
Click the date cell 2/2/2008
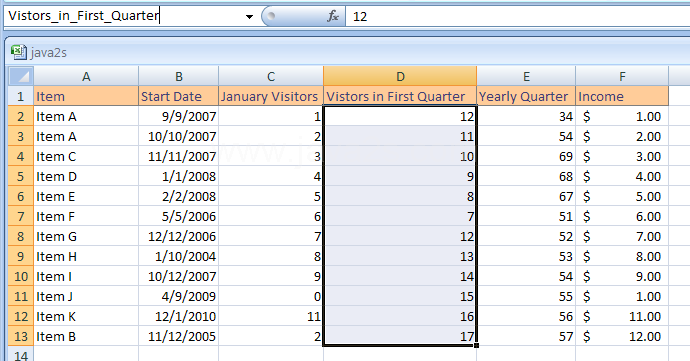tap(179, 196)
